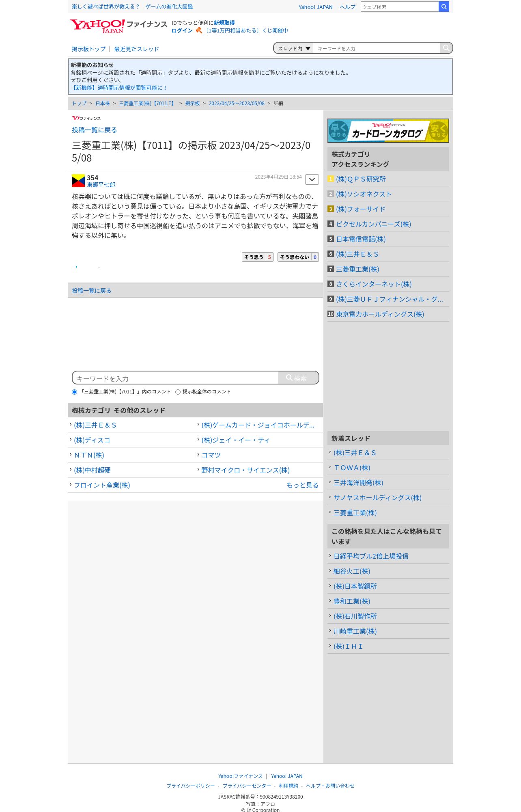Click the 検索 button in keyword search
This screenshot has width=521, height=812.
[x=298, y=378]
